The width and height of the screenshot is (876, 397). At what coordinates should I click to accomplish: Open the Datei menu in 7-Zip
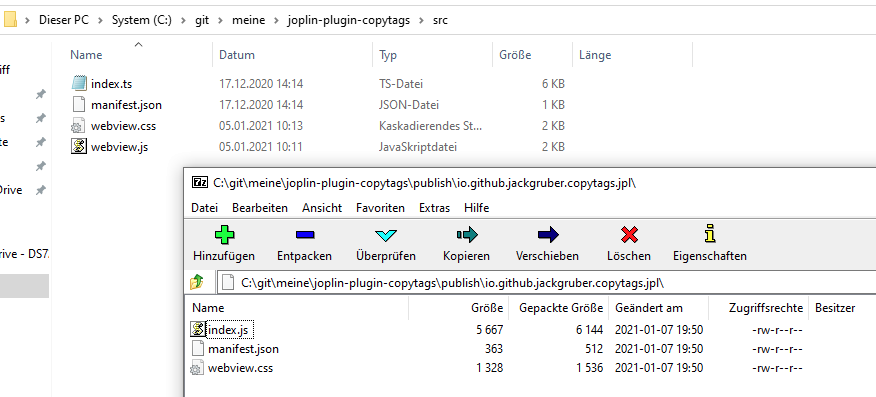click(204, 208)
